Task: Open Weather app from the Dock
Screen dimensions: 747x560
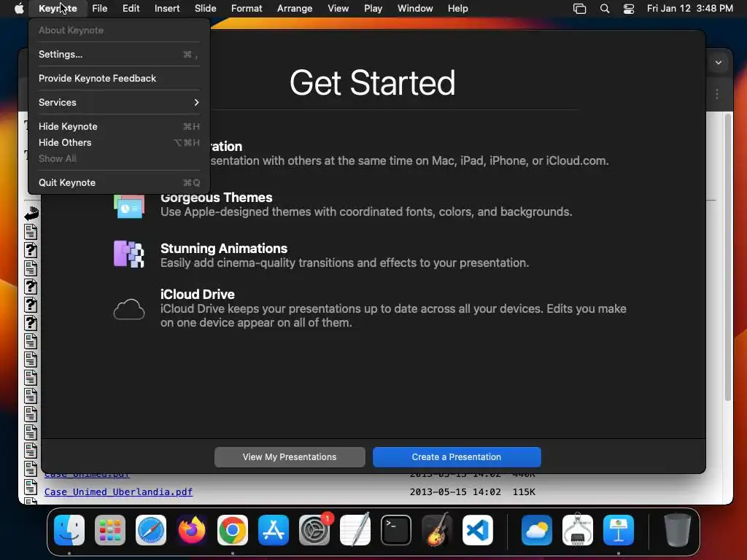Action: (537, 530)
